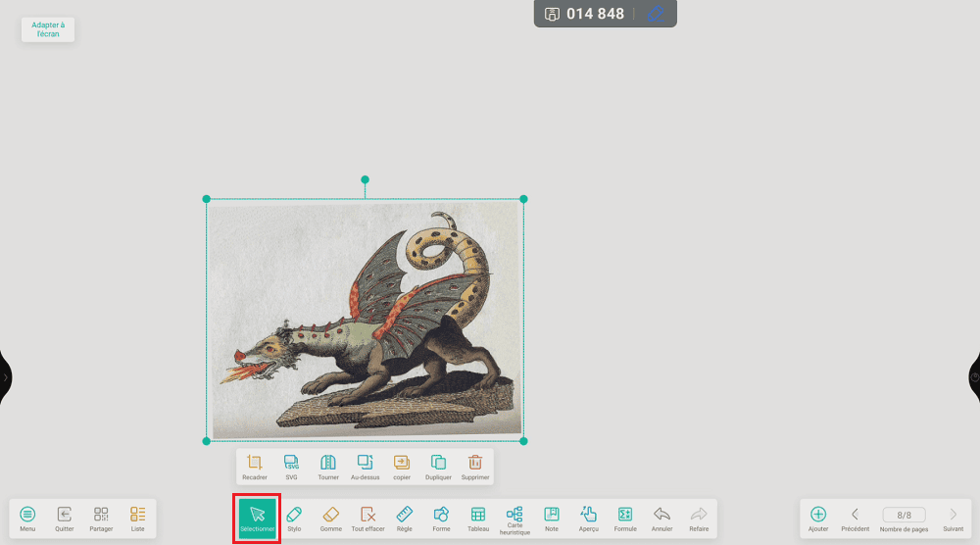Click the top-left corner resize handle

click(206, 199)
